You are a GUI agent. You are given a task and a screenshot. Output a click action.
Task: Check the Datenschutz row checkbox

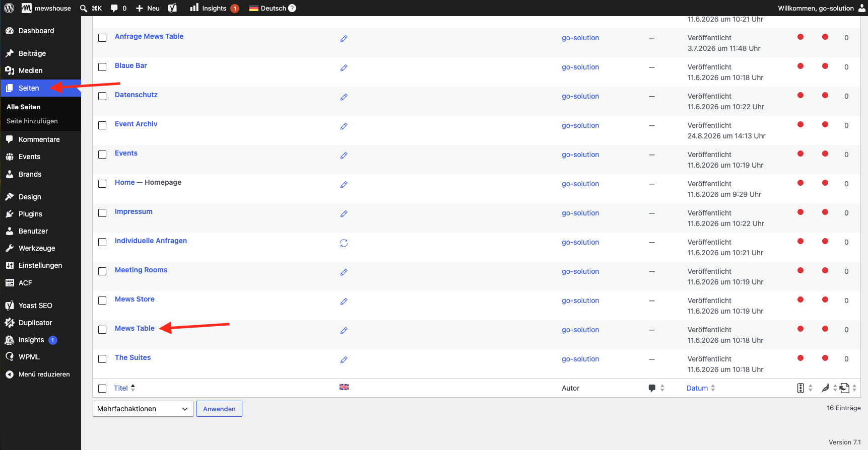pos(102,96)
